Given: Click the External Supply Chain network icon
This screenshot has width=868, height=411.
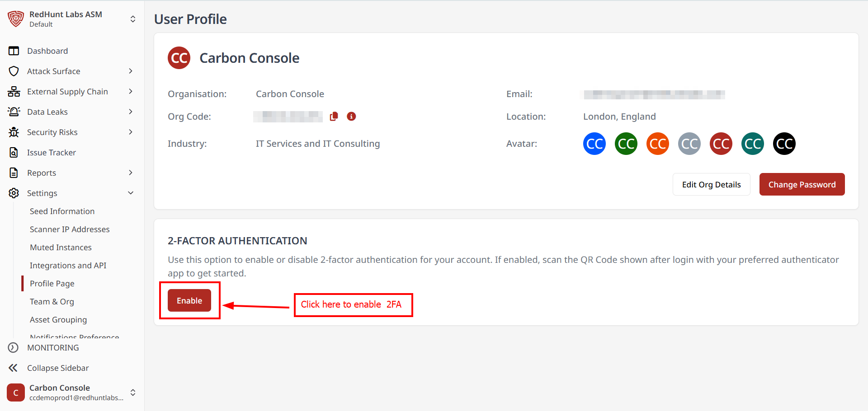Looking at the screenshot, I should coord(14,92).
